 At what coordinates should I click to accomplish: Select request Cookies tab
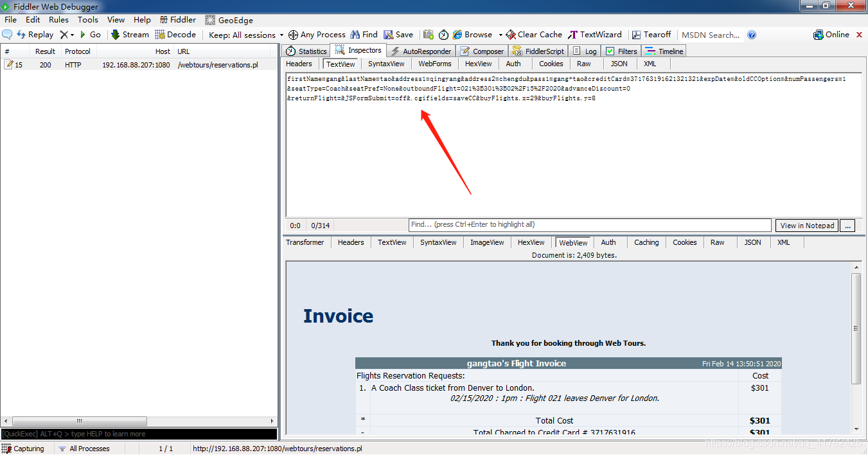pyautogui.click(x=551, y=64)
